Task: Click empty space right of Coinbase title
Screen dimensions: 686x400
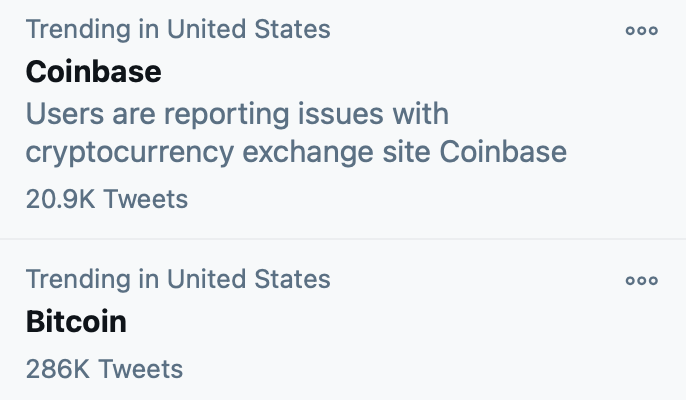Action: click(400, 72)
